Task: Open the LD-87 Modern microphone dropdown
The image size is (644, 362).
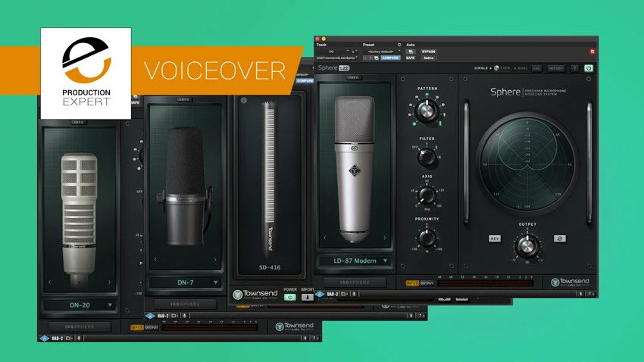Action: tap(355, 261)
